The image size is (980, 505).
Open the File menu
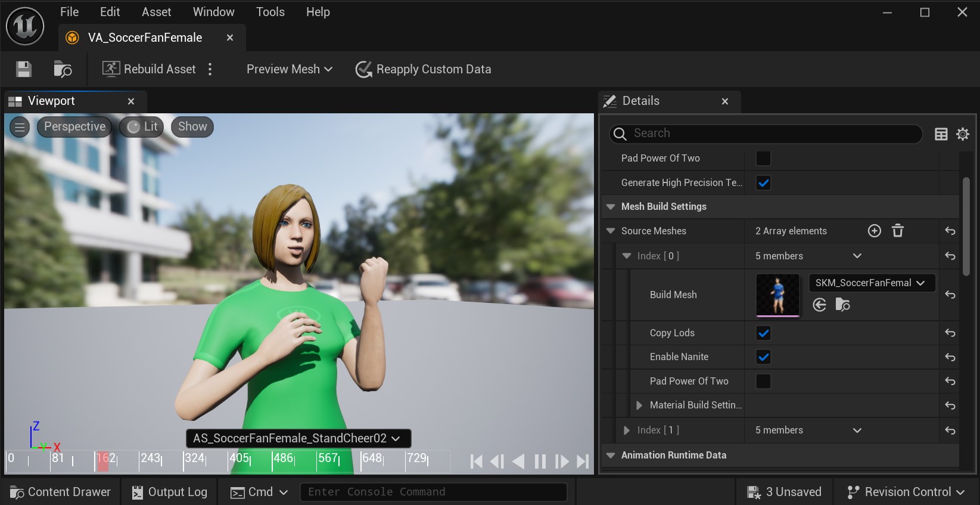[69, 12]
